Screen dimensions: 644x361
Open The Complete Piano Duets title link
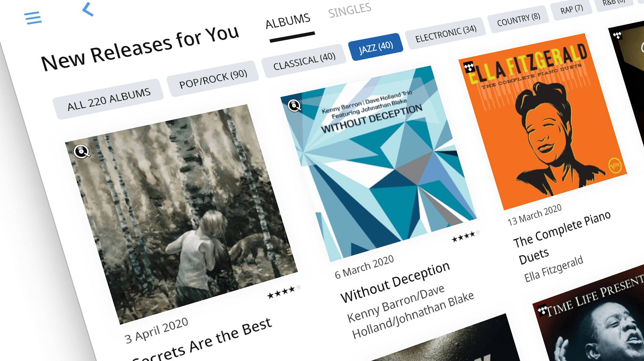point(561,238)
